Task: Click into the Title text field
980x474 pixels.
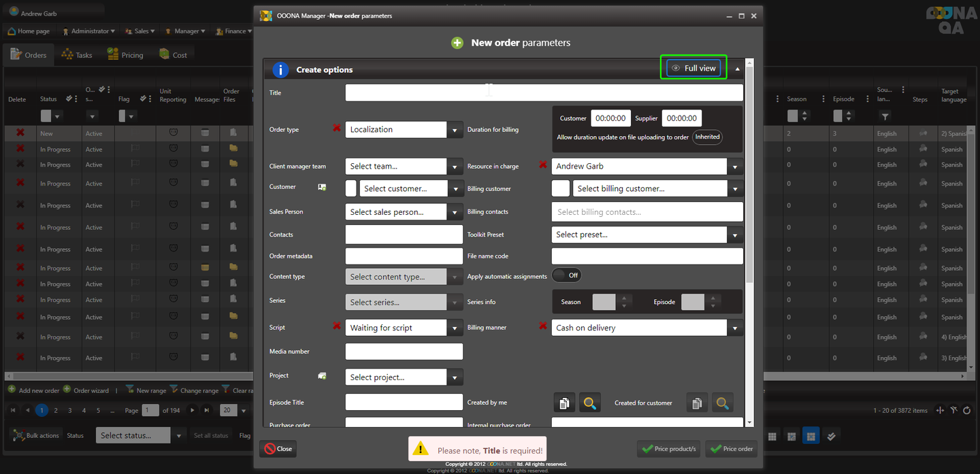Action: 544,92
